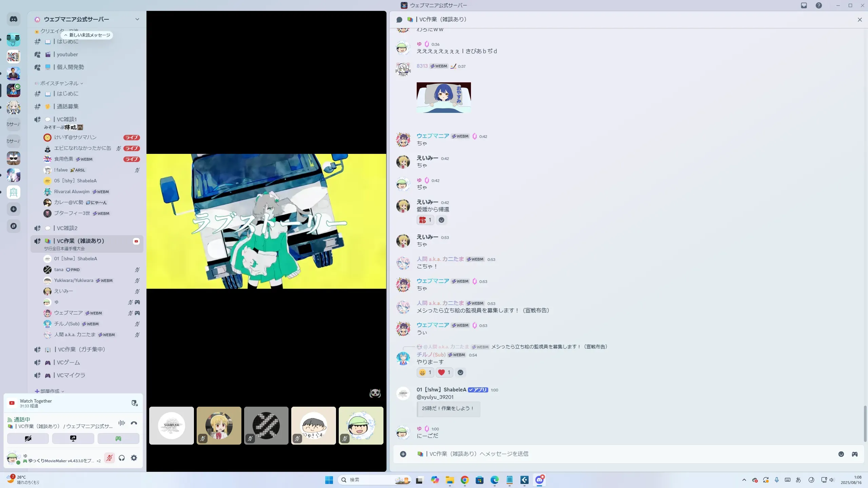The image size is (868, 488).
Task: Open the discover servers compass icon
Action: tap(14, 226)
